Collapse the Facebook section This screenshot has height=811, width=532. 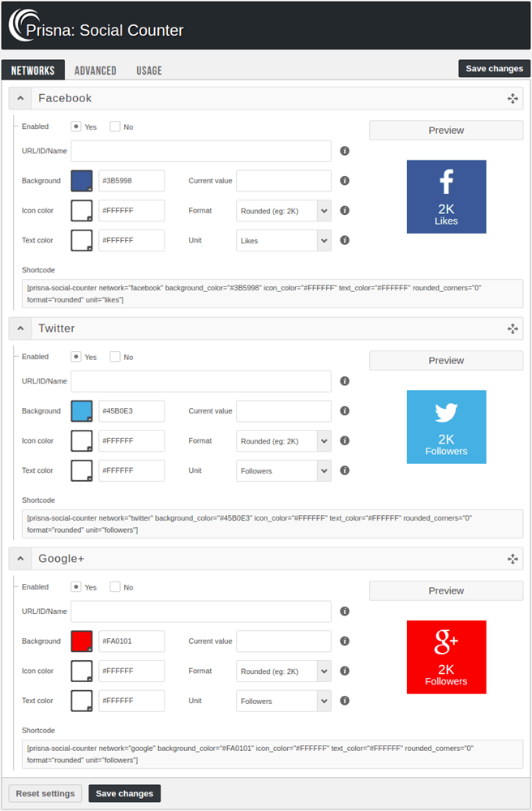pyautogui.click(x=20, y=98)
